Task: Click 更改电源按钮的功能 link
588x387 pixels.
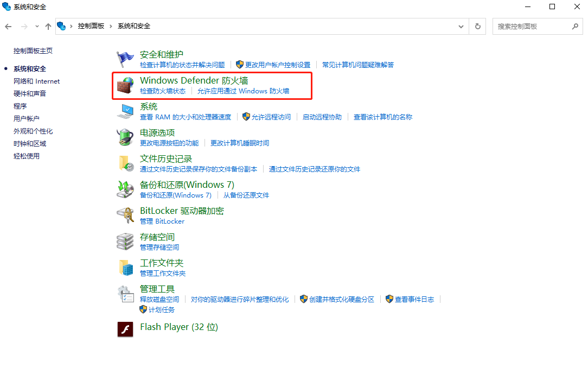Action: coord(169,143)
